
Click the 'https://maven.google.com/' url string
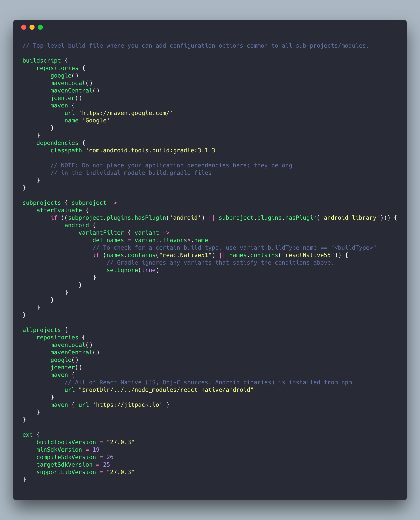(126, 113)
